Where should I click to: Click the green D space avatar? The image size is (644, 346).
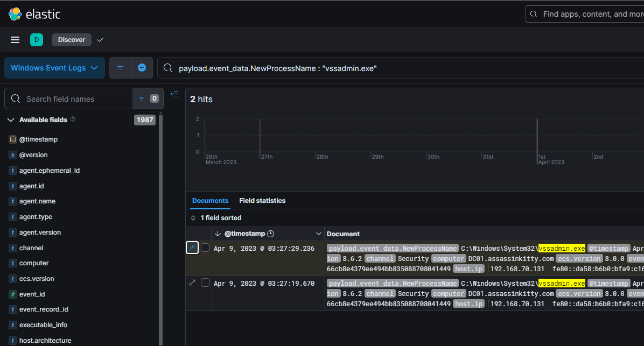pos(37,40)
